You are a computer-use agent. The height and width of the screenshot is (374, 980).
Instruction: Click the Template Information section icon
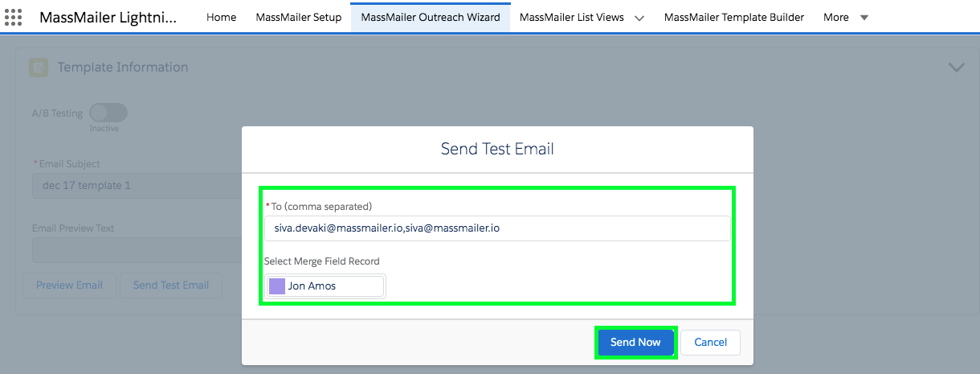click(38, 68)
